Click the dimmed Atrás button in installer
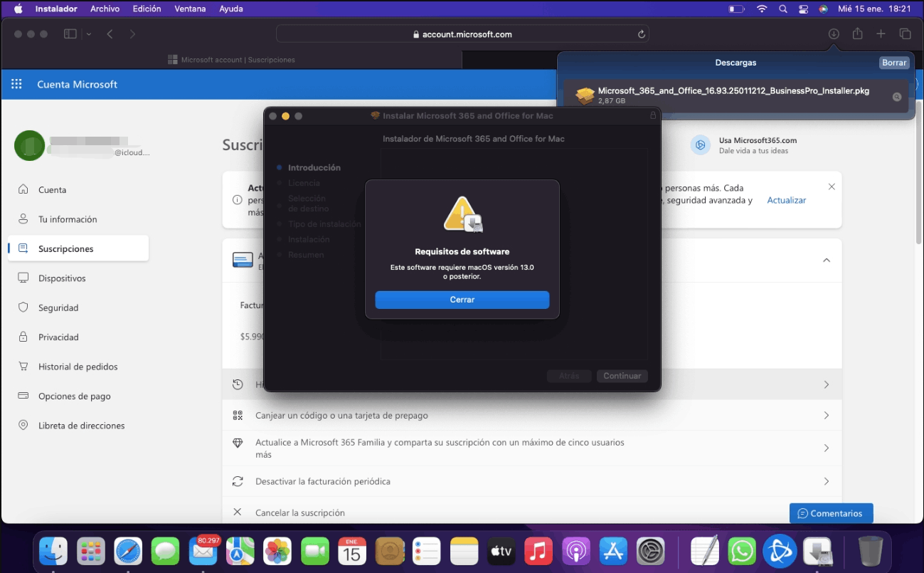This screenshot has height=573, width=924. click(569, 376)
